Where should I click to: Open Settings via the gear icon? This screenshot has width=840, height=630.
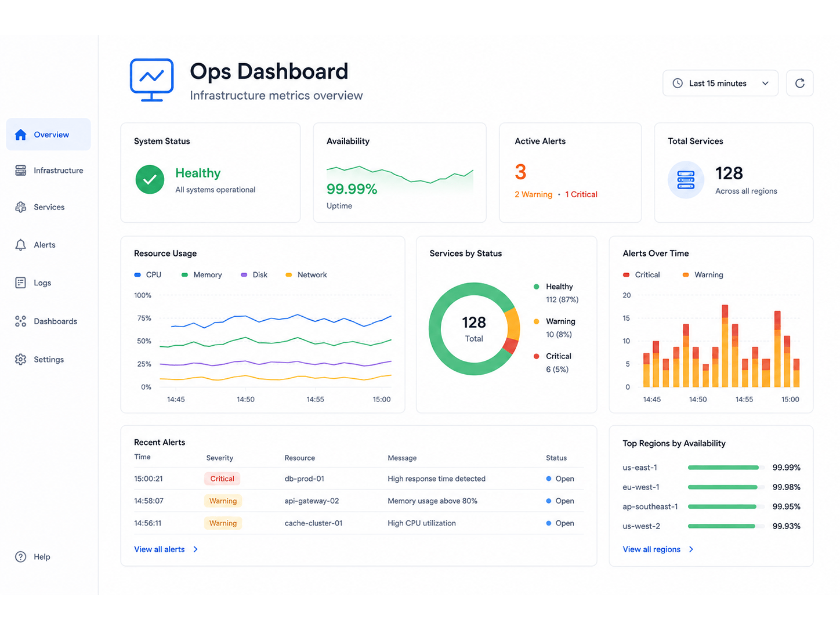click(21, 360)
